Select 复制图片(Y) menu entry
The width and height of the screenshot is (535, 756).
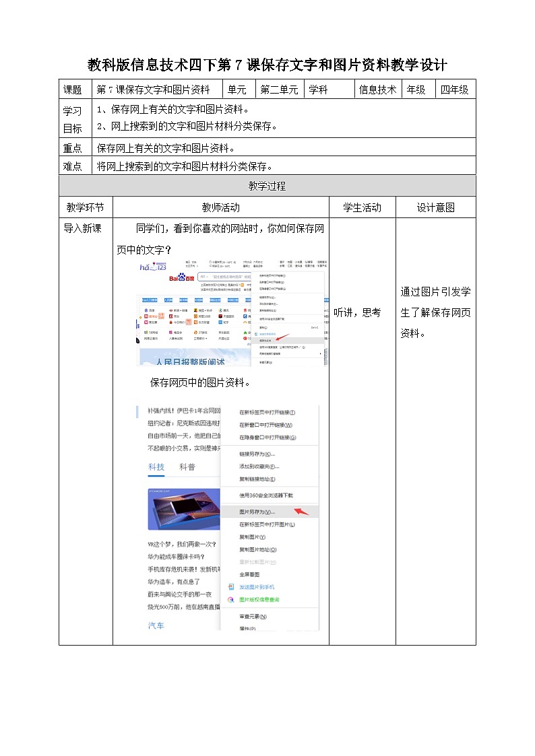[x=252, y=537]
